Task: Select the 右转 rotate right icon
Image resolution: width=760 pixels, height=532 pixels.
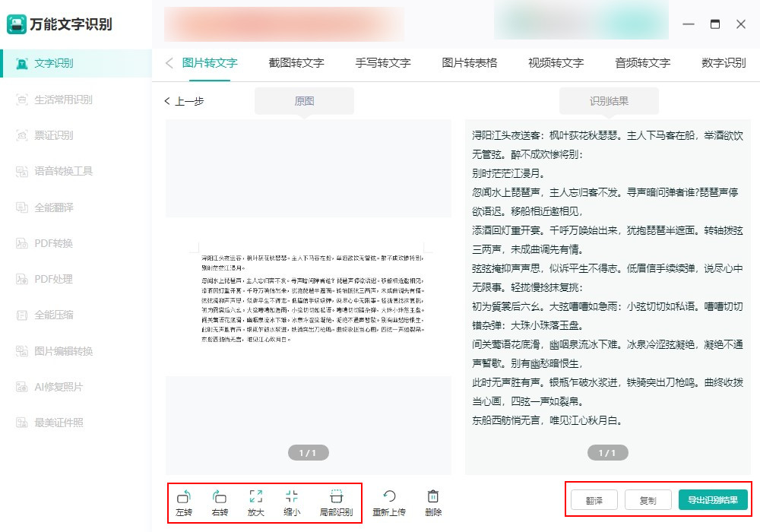Action: pyautogui.click(x=220, y=501)
